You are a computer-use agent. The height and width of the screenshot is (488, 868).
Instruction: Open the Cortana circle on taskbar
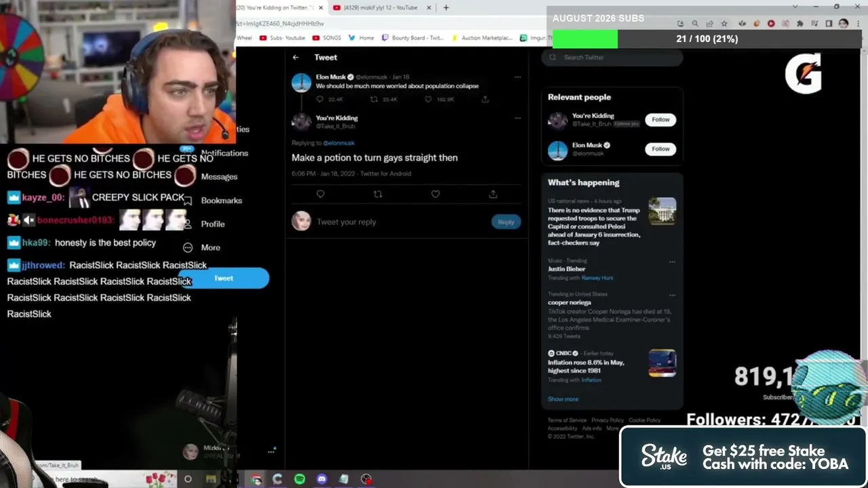click(188, 479)
